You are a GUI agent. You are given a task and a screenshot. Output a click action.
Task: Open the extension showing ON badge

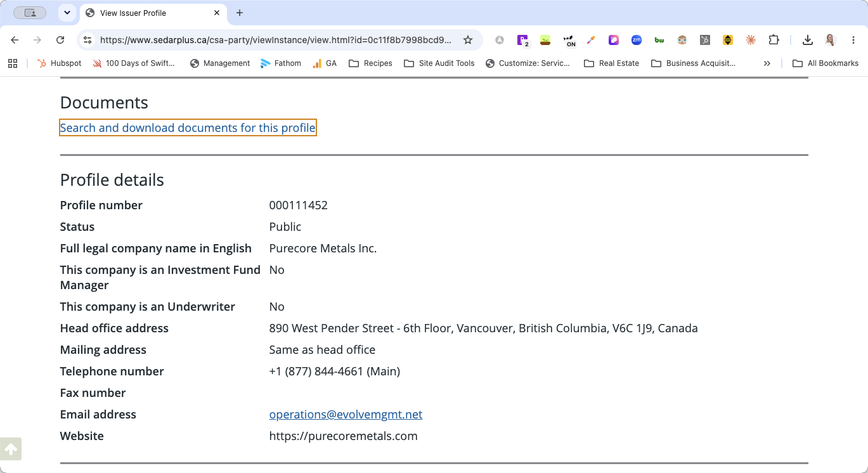(x=569, y=40)
